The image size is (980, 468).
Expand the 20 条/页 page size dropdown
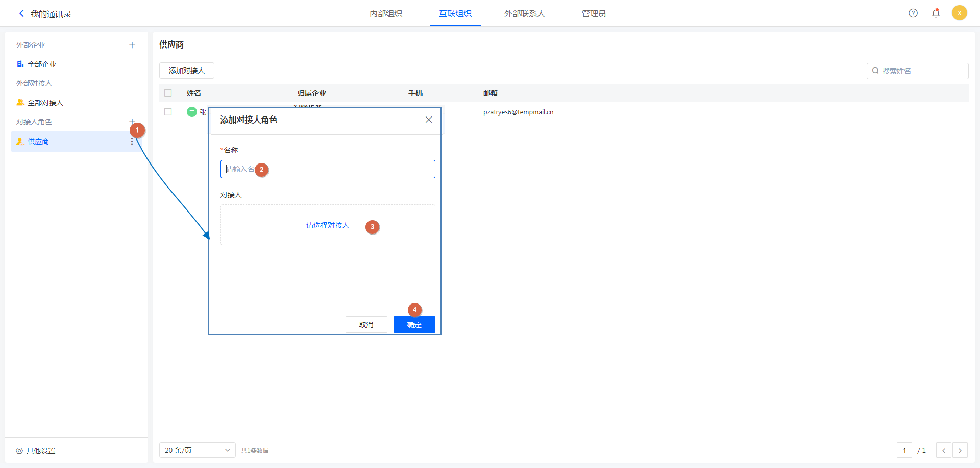197,450
